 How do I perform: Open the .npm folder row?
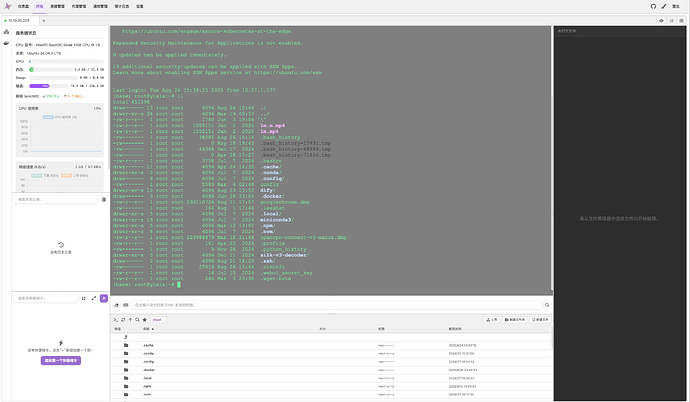click(331, 386)
